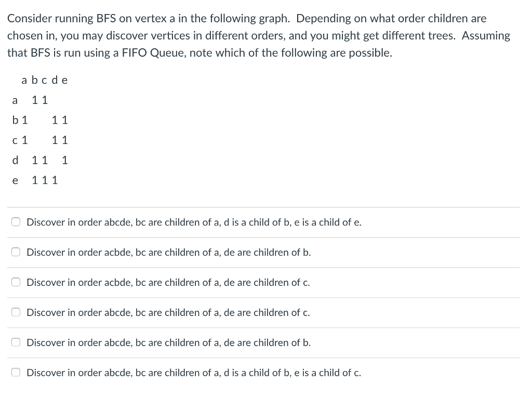Click answer text ending 'e is a child of c.'
The image size is (532, 394).
[x=194, y=373]
